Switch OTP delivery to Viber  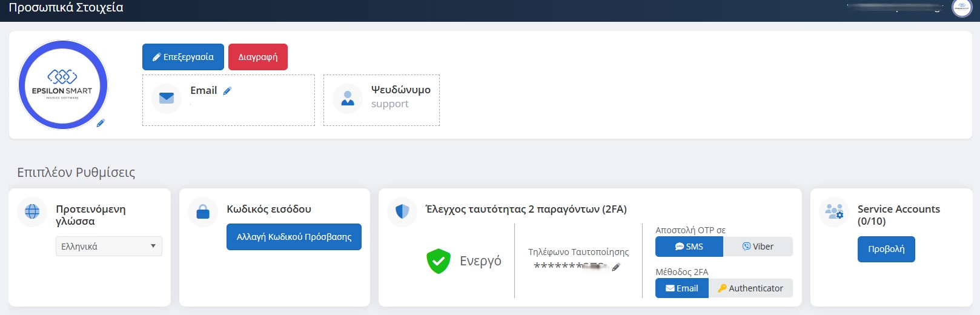[758, 247]
